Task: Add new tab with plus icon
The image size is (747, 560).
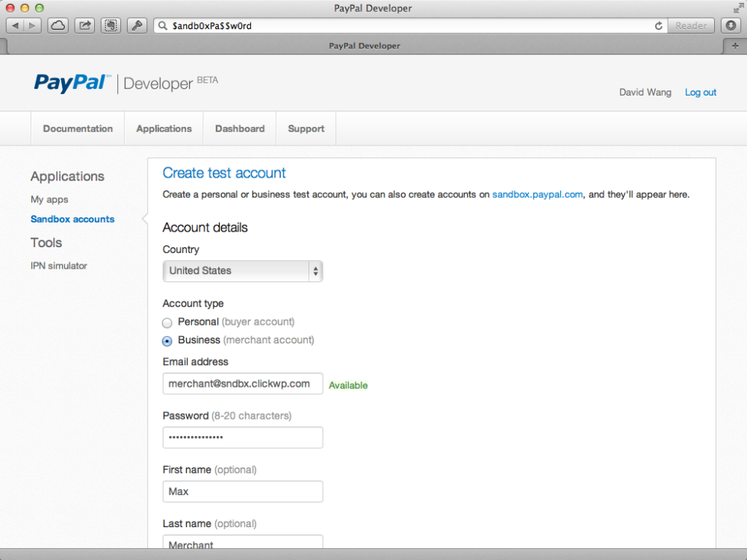Action: click(x=735, y=46)
